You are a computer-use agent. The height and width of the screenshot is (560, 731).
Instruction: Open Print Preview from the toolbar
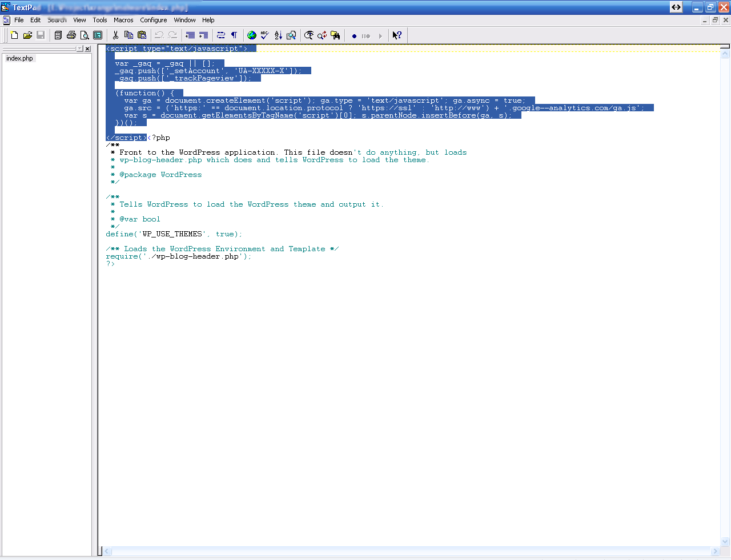tap(85, 35)
